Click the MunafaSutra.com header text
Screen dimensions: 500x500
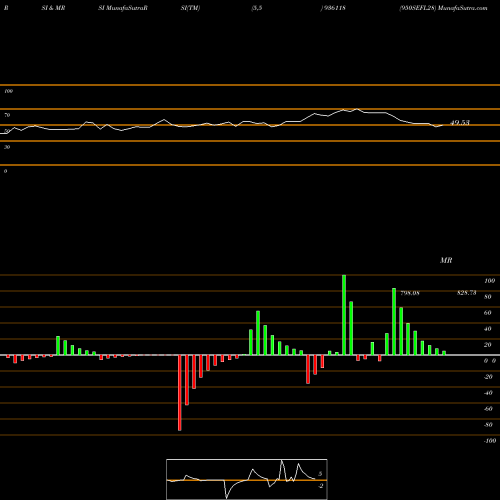click(463, 8)
